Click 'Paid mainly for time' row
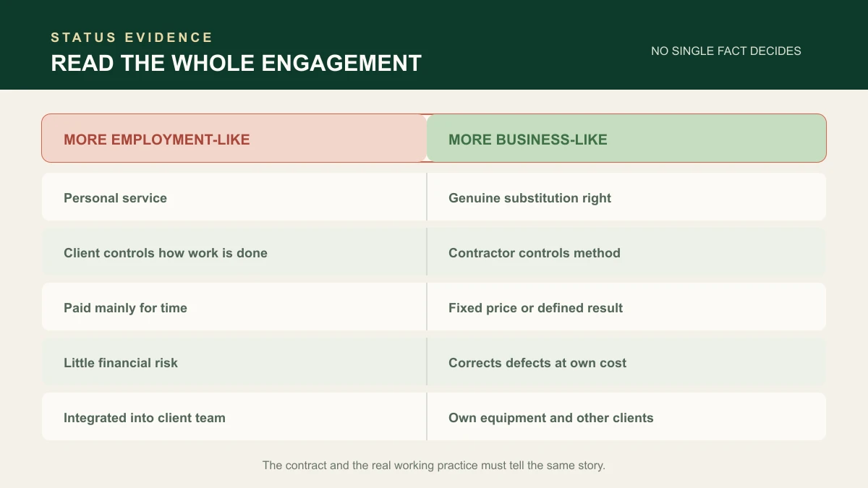 click(x=434, y=307)
